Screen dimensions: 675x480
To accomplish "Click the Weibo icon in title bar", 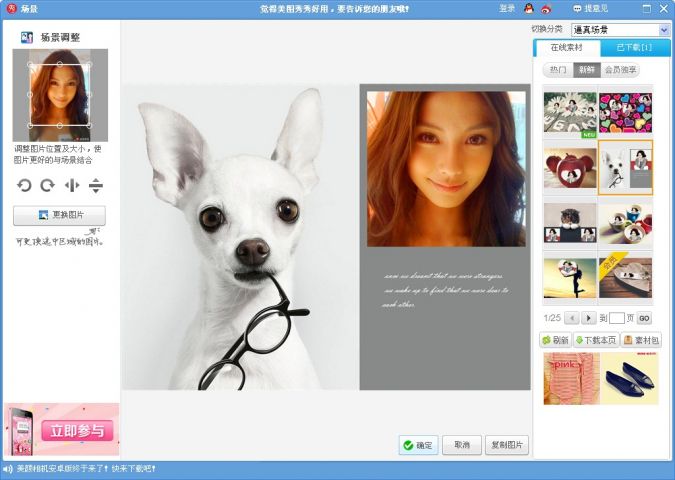I will pos(546,8).
